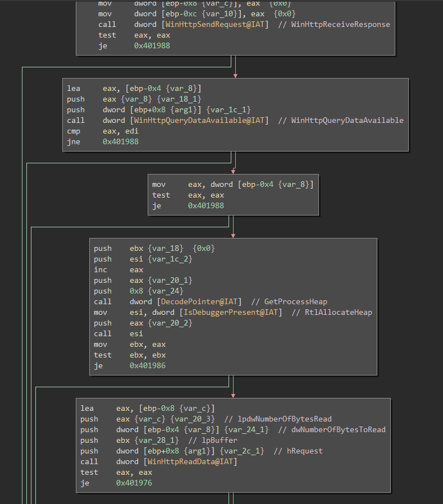This screenshot has height=504, width=443.
Task: Click 'cmp eax, edi' instruction
Action: [103, 131]
